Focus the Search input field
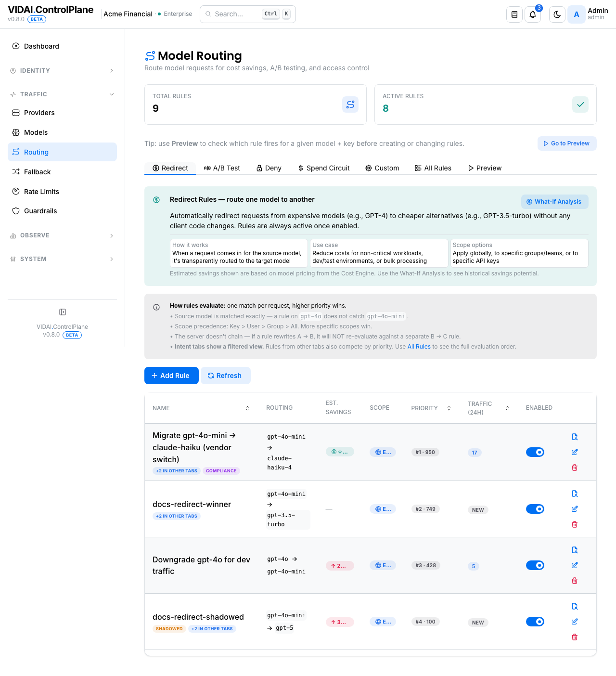Viewport: 616px width, 676px height. coord(248,14)
